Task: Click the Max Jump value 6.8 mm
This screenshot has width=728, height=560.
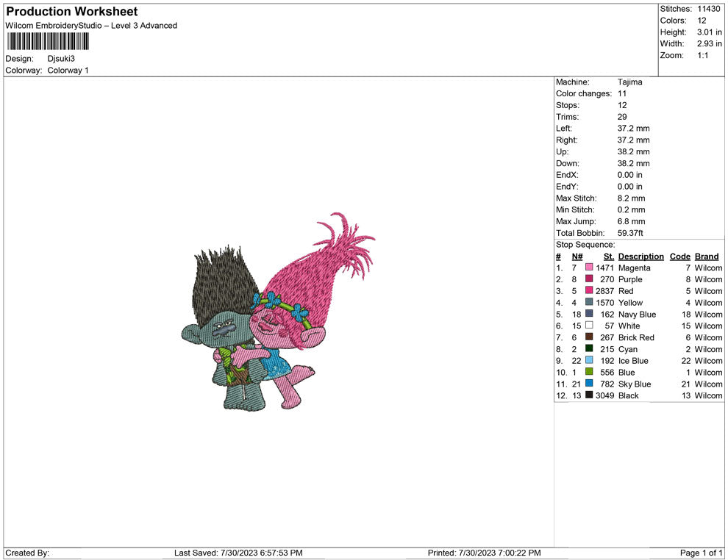Action: (632, 221)
